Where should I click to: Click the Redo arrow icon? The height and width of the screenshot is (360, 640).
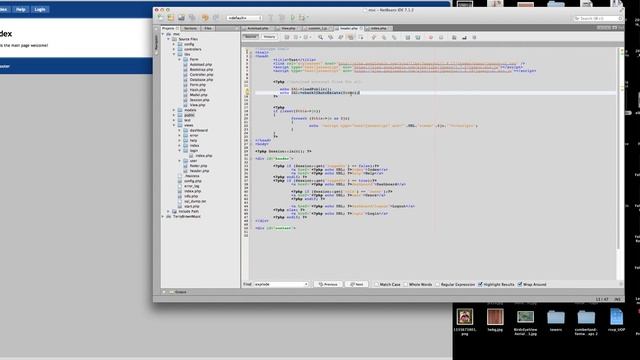coord(216,18)
